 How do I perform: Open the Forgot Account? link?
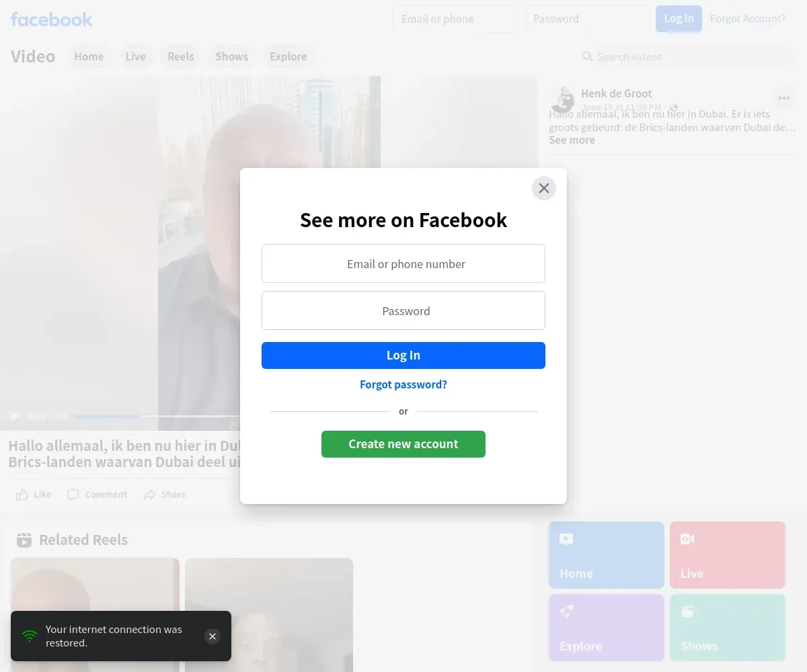(748, 19)
